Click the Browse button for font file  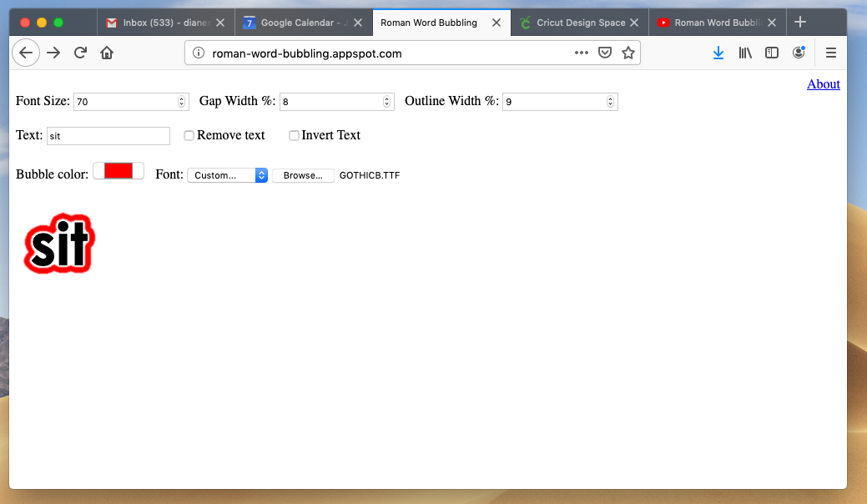[303, 175]
